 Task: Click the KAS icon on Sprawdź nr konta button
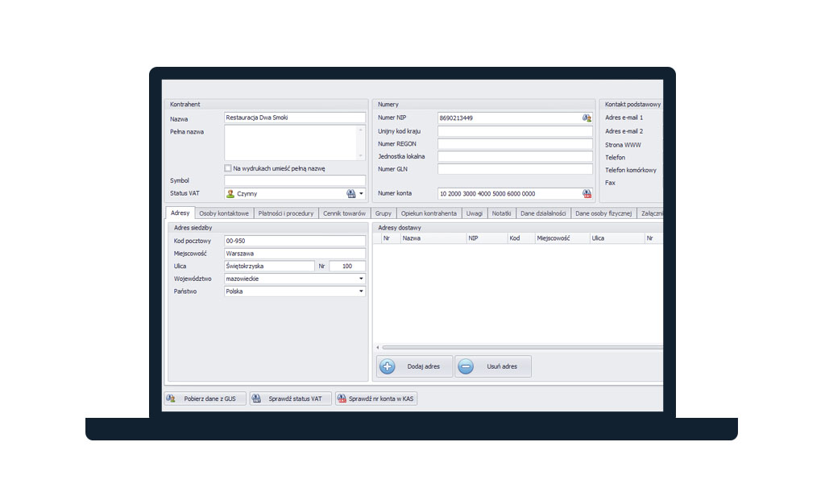tap(342, 398)
